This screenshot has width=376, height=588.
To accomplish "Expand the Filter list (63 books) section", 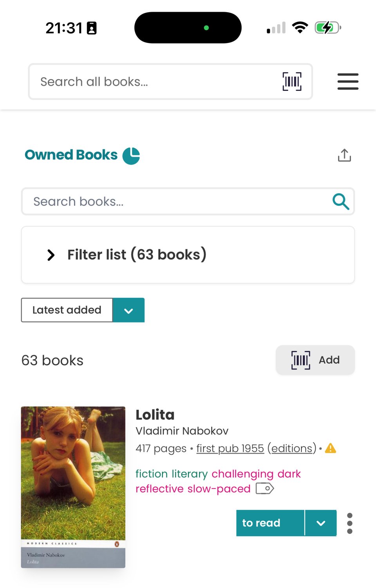I will tap(51, 255).
